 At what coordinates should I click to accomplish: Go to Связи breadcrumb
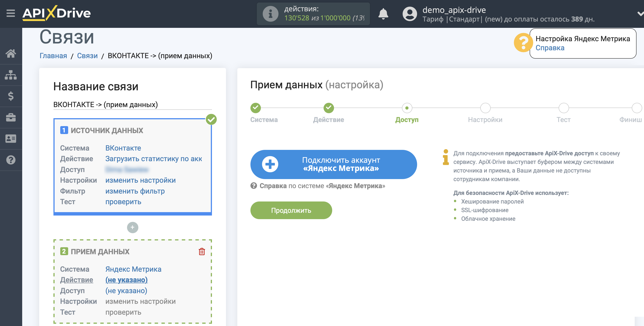pos(87,55)
